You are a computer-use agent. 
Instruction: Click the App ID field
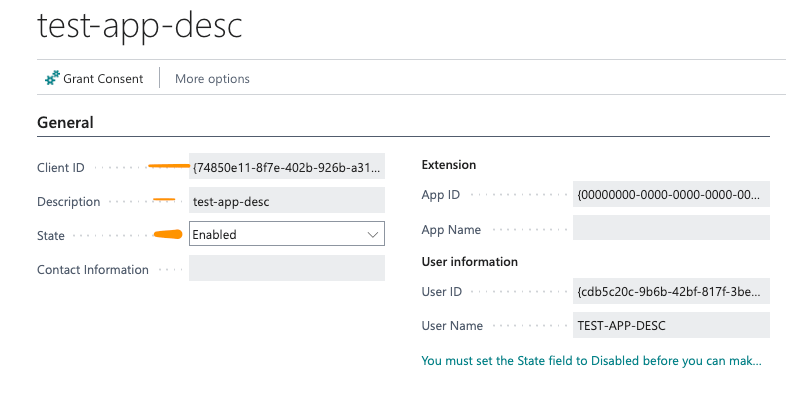671,194
